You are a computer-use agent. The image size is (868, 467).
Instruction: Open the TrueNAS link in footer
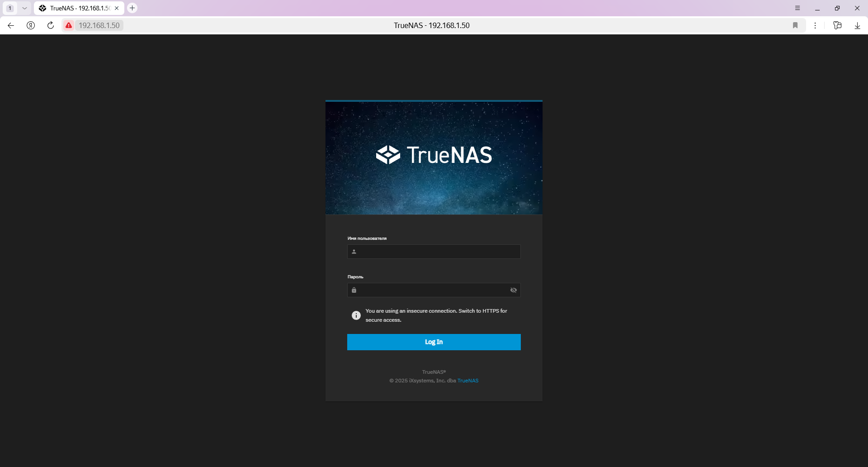(x=468, y=381)
